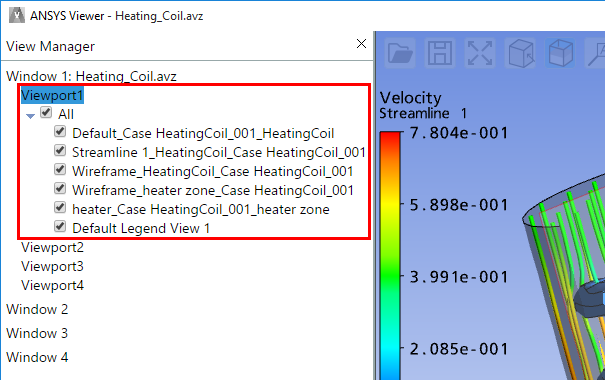The height and width of the screenshot is (380, 605).
Task: Click legend value 3.991e-001
Action: point(459,277)
